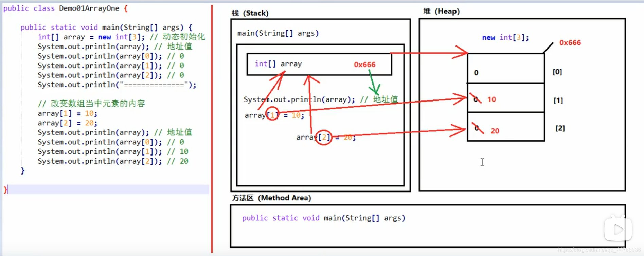Click 'main(String[] args)' inside the Stack box
This screenshot has height=256, width=644.
(x=278, y=33)
